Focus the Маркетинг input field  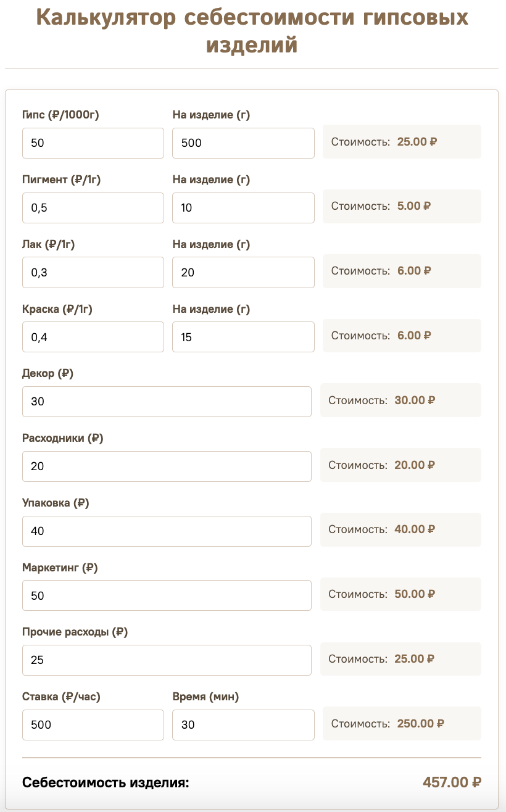click(x=167, y=595)
